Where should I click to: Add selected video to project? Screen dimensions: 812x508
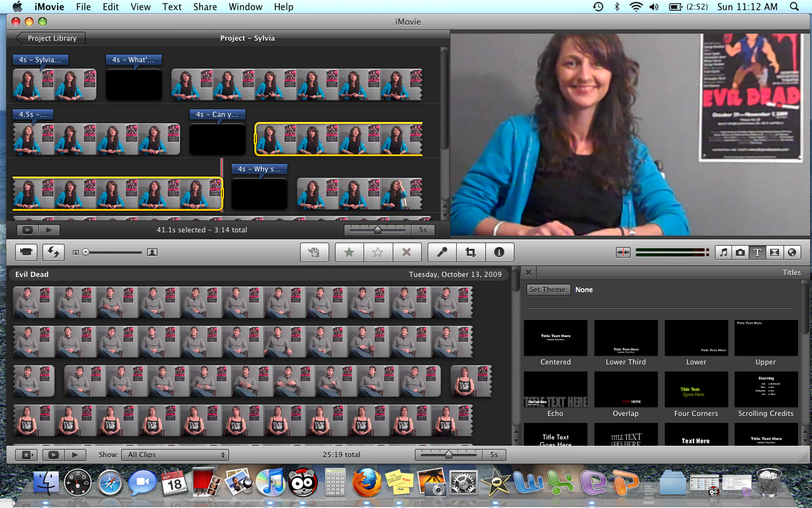pos(314,252)
